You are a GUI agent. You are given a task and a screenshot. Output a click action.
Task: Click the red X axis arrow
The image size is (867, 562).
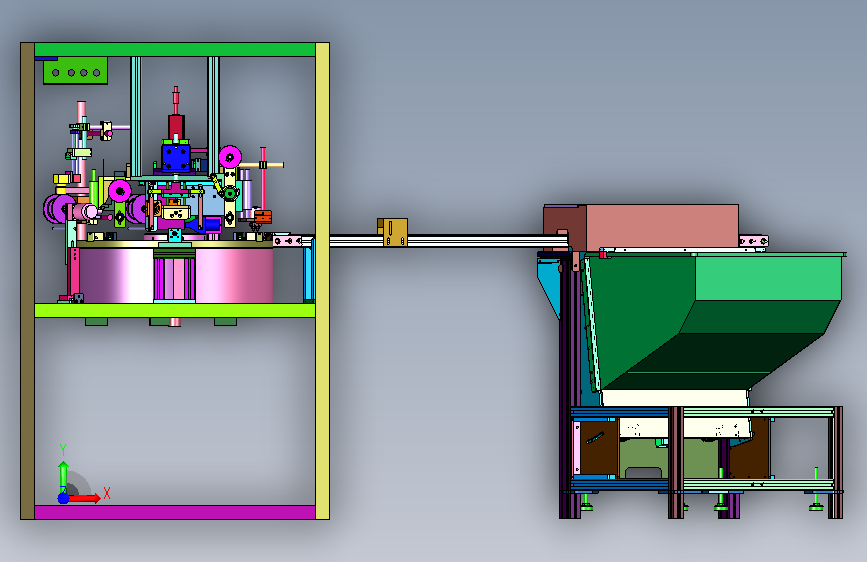(86, 498)
